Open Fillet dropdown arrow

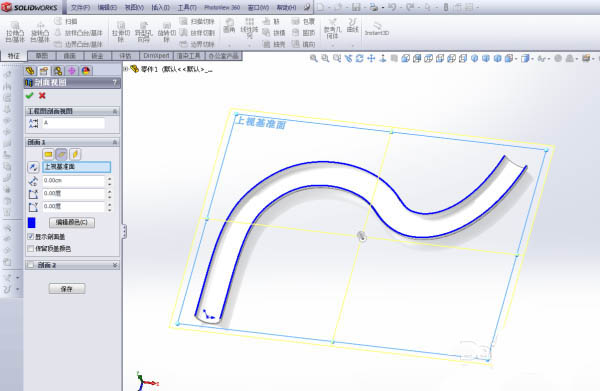229,45
